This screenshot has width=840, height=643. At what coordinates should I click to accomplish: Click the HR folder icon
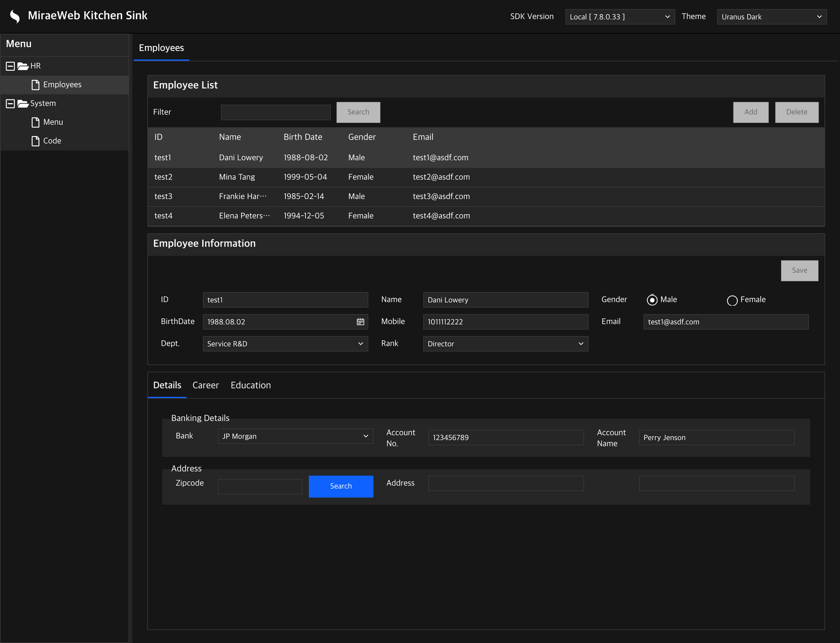23,66
